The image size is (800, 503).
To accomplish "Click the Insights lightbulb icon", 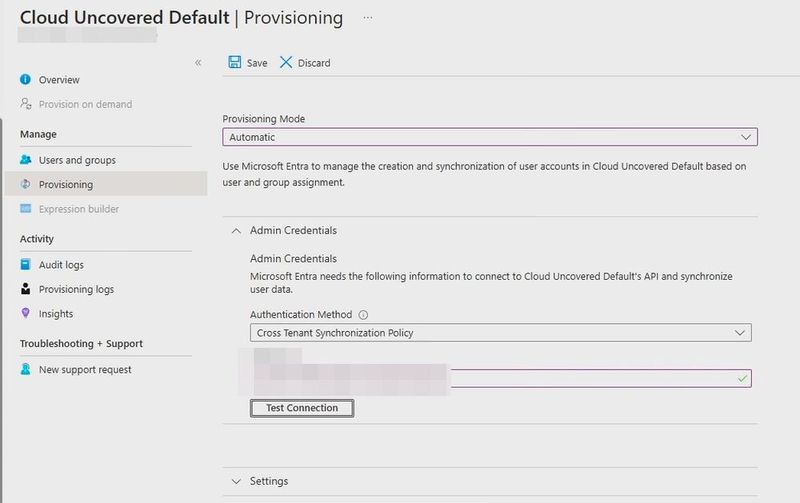I will pos(26,313).
